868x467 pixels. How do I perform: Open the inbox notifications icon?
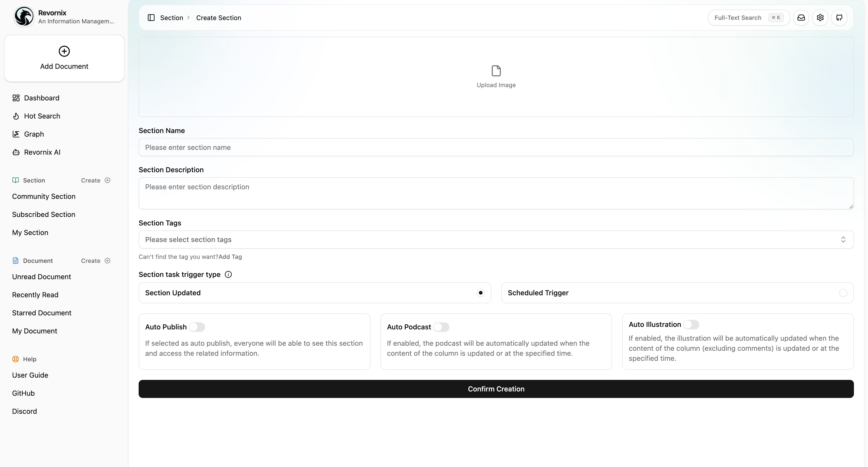pyautogui.click(x=801, y=18)
